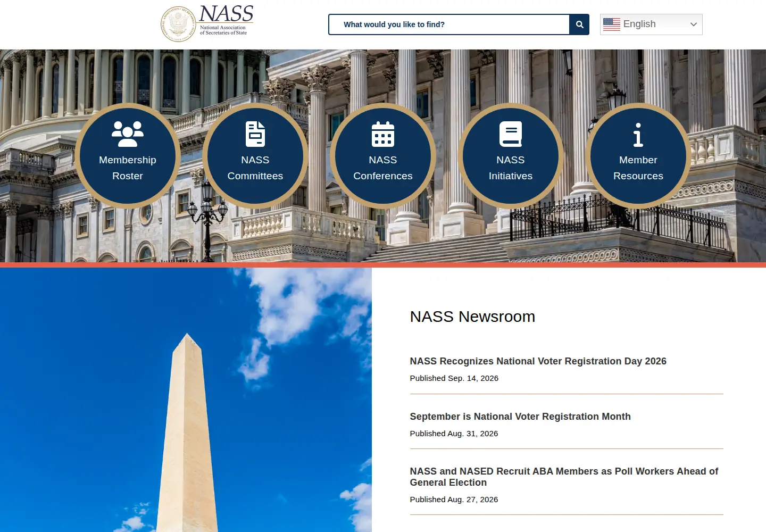
Task: Open the NASS Newsroom heading
Action: click(472, 317)
